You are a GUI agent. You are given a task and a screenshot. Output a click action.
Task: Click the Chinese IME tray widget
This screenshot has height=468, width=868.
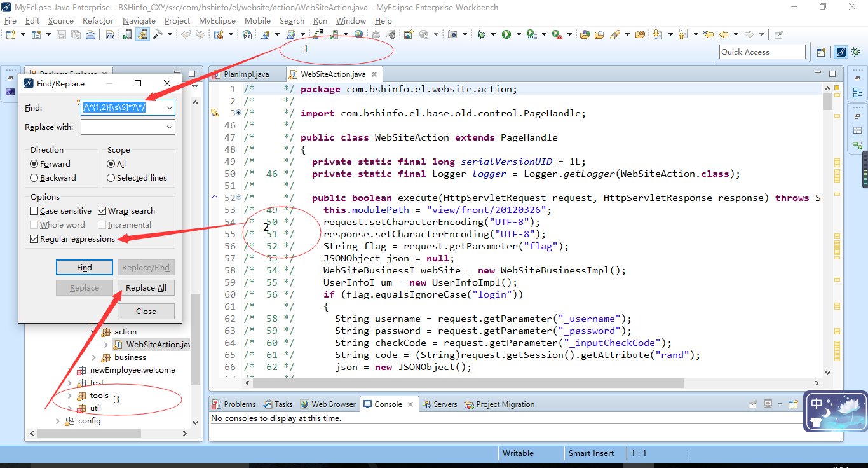[834, 411]
